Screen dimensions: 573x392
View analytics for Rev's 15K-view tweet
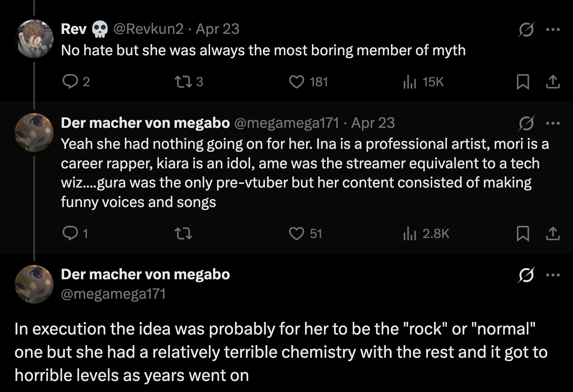click(409, 82)
